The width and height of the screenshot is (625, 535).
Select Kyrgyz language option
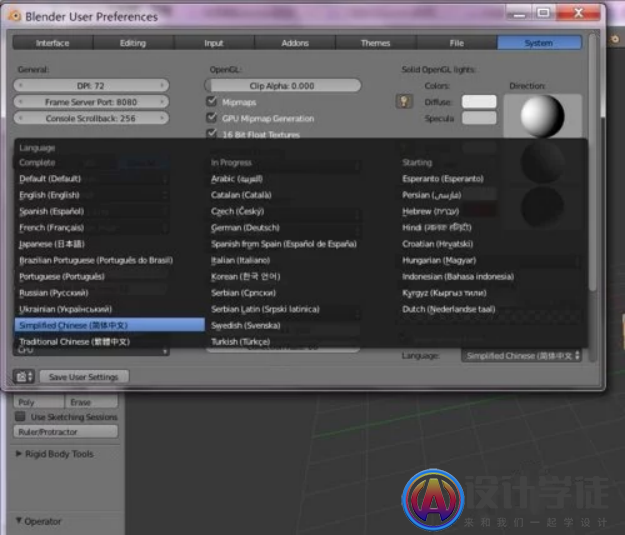coord(492,293)
